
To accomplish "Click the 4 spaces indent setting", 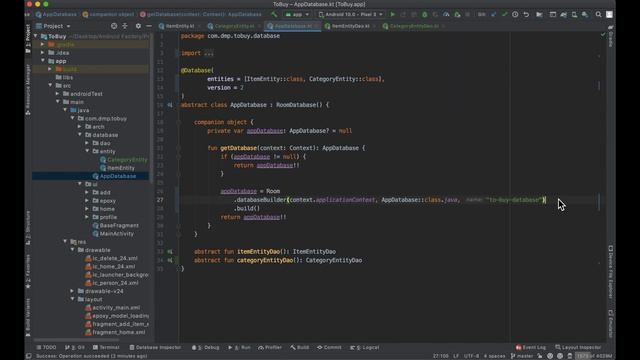I will [494, 356].
